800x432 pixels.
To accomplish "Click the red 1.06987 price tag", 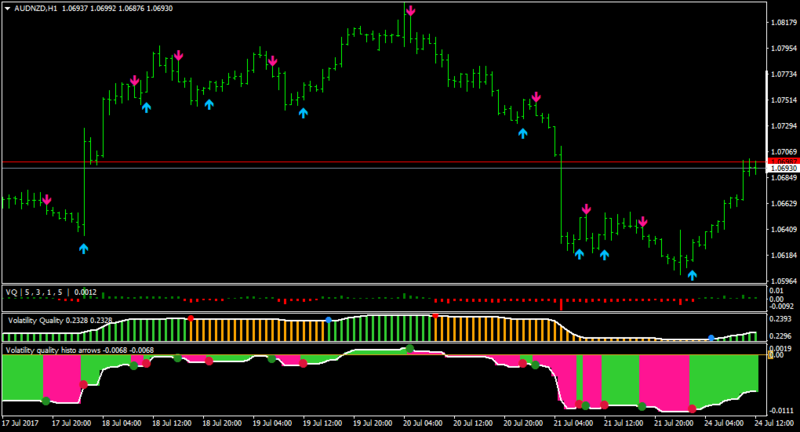I will (783, 161).
